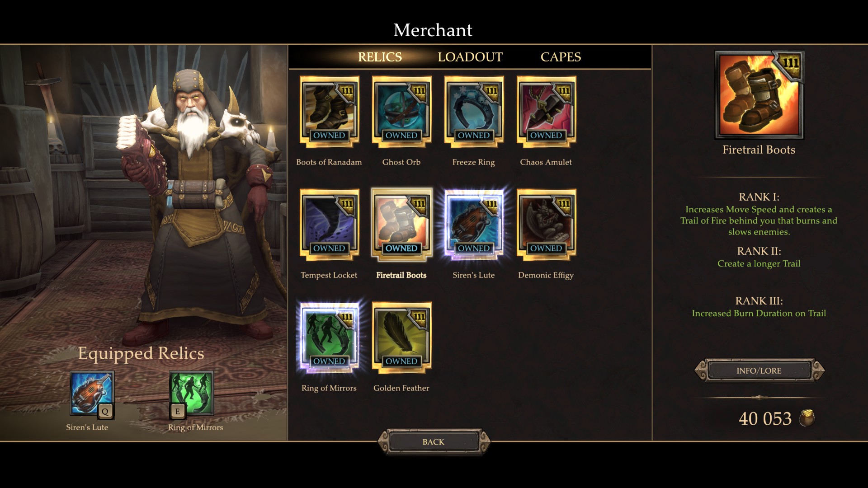Image resolution: width=868 pixels, height=488 pixels.
Task: Switch to the RELICS tab
Action: [x=380, y=57]
